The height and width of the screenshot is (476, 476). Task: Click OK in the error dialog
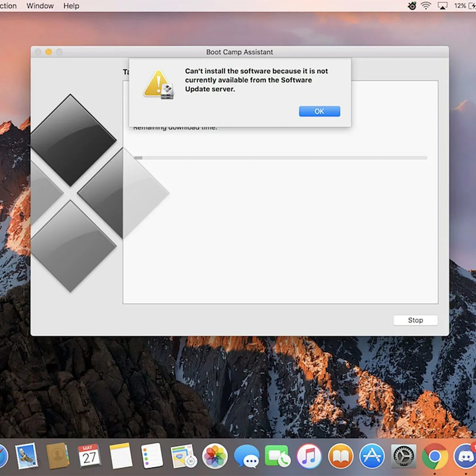319,111
